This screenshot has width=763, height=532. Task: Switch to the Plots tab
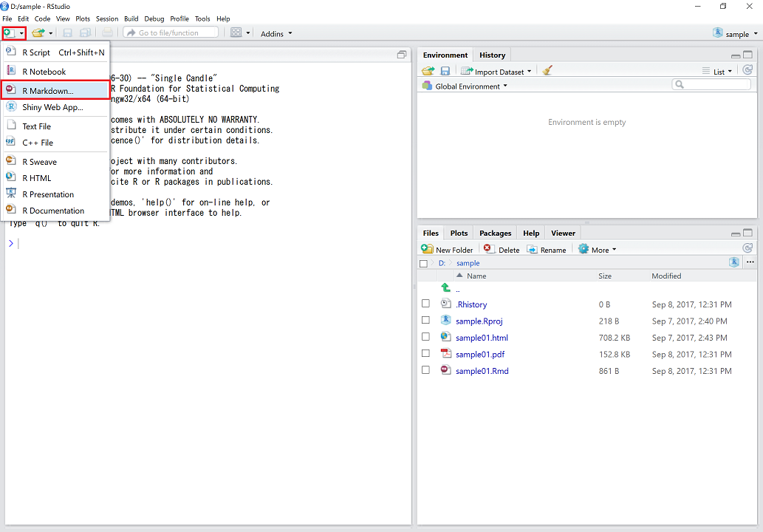459,233
